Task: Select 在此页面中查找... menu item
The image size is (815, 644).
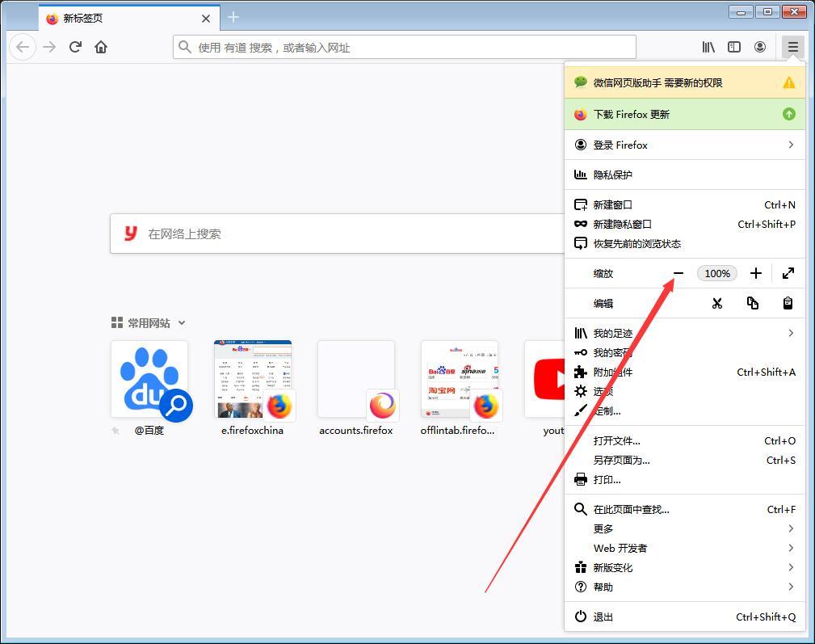Action: [684, 509]
